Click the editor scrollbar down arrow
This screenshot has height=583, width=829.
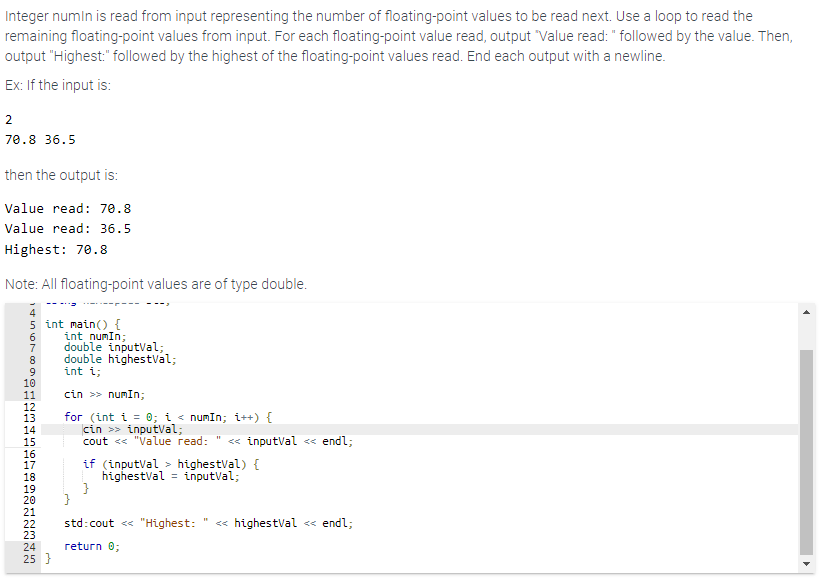point(806,564)
